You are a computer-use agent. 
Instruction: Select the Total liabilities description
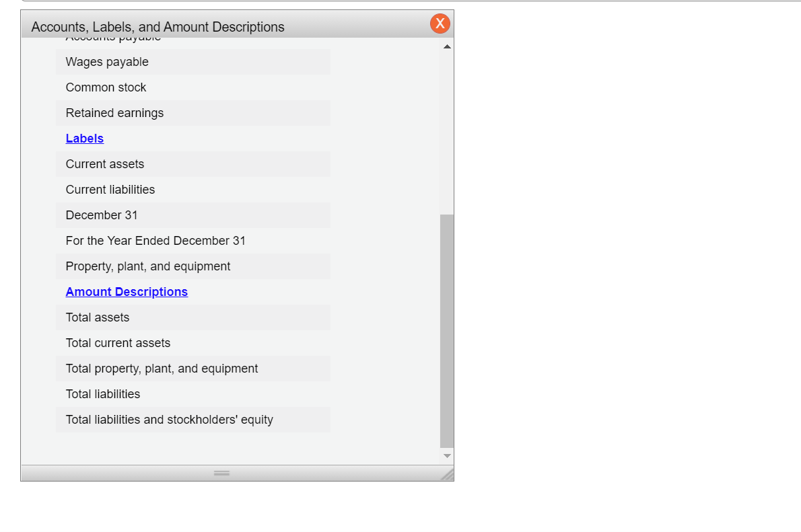coord(193,393)
